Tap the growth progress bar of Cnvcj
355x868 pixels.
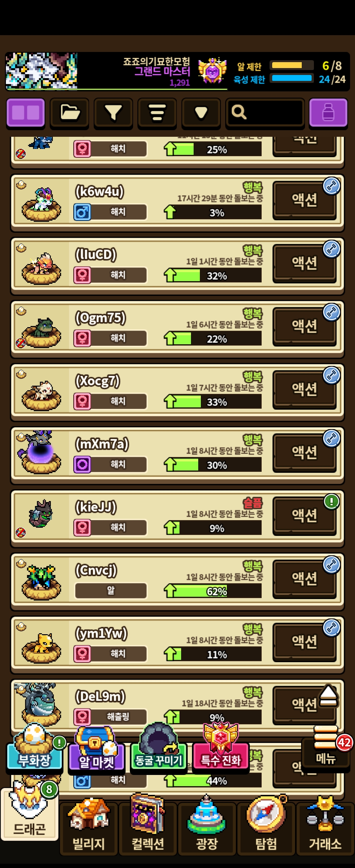pos(213,591)
